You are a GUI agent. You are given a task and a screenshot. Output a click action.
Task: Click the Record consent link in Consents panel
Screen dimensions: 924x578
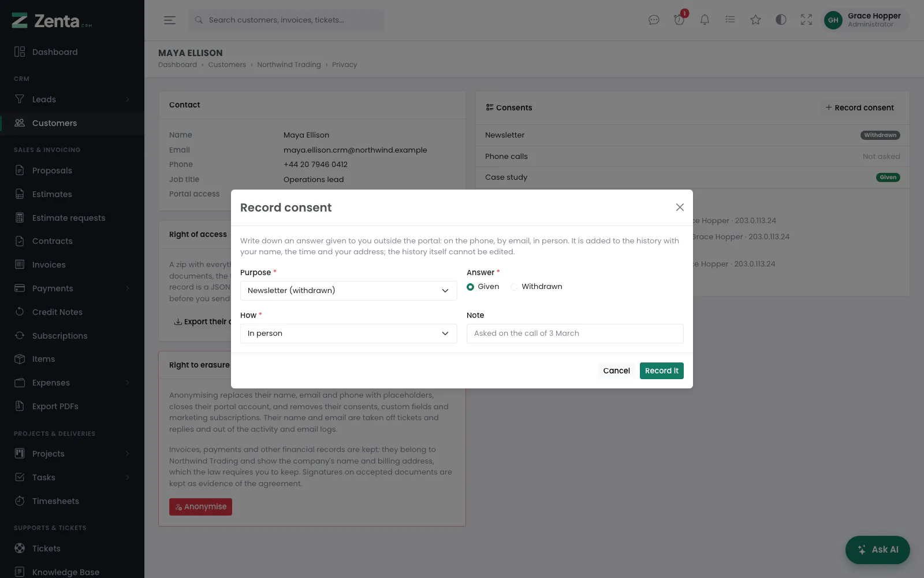(x=859, y=108)
